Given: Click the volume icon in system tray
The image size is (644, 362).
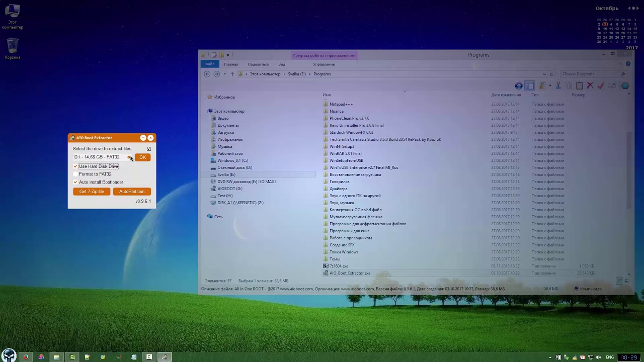Looking at the screenshot, I should (x=598, y=357).
